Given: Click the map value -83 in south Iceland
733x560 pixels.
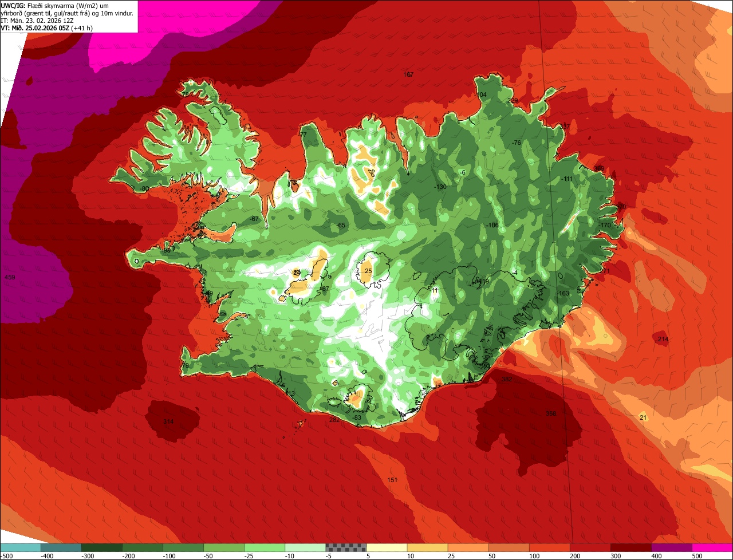Looking at the screenshot, I should tap(357, 417).
